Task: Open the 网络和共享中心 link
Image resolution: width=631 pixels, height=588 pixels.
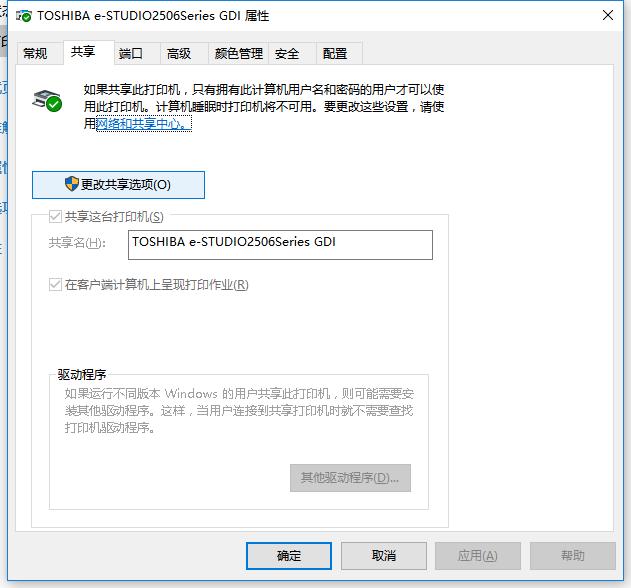Action: click(144, 124)
